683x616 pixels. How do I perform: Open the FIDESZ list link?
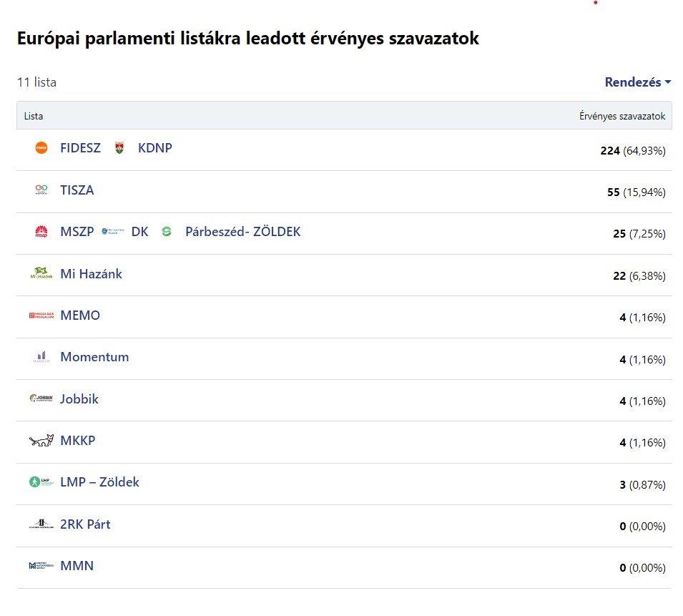pos(81,148)
